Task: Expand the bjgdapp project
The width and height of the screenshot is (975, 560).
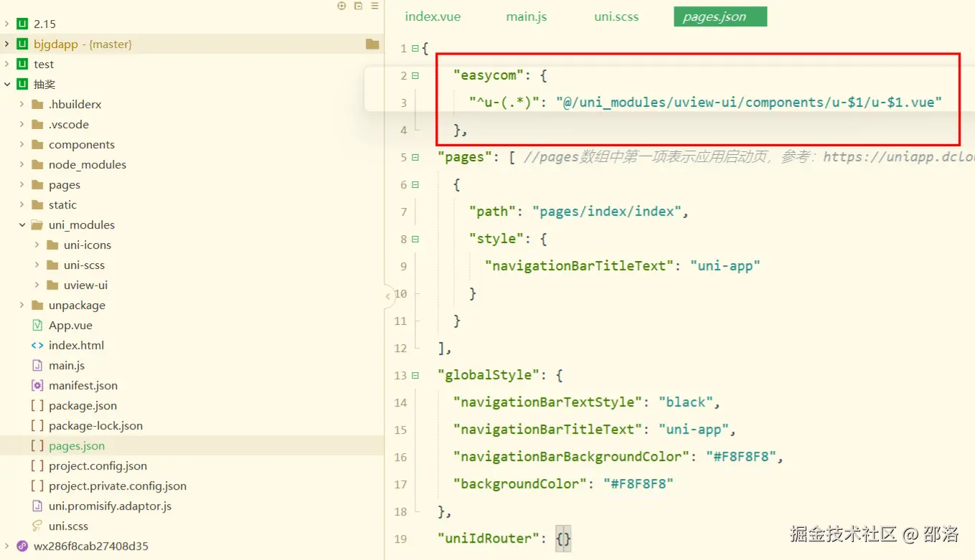Action: [x=7, y=44]
